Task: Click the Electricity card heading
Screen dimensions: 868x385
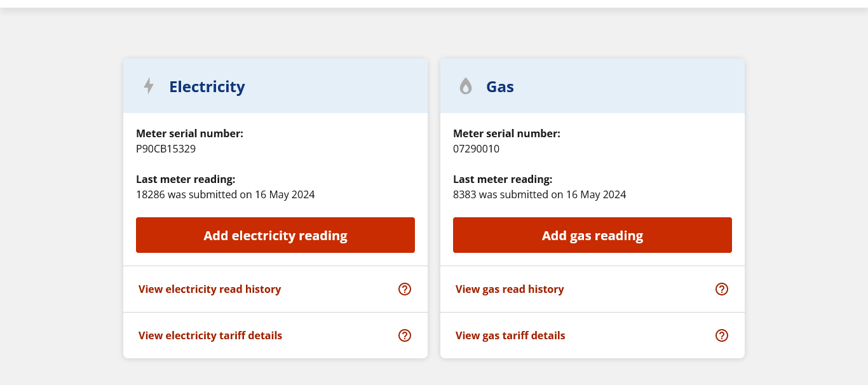Action: click(x=207, y=86)
